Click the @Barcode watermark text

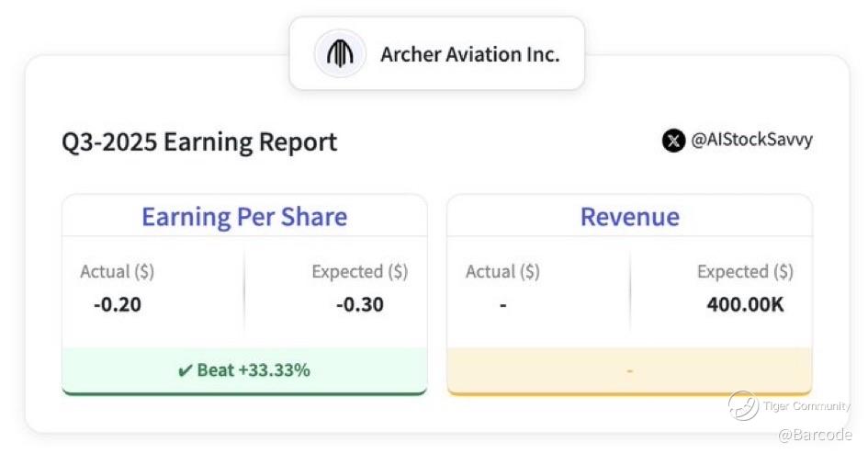click(x=815, y=435)
